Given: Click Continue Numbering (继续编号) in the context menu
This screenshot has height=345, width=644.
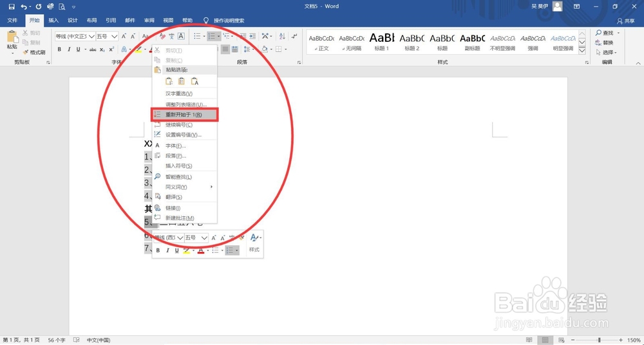Looking at the screenshot, I should (x=184, y=125).
